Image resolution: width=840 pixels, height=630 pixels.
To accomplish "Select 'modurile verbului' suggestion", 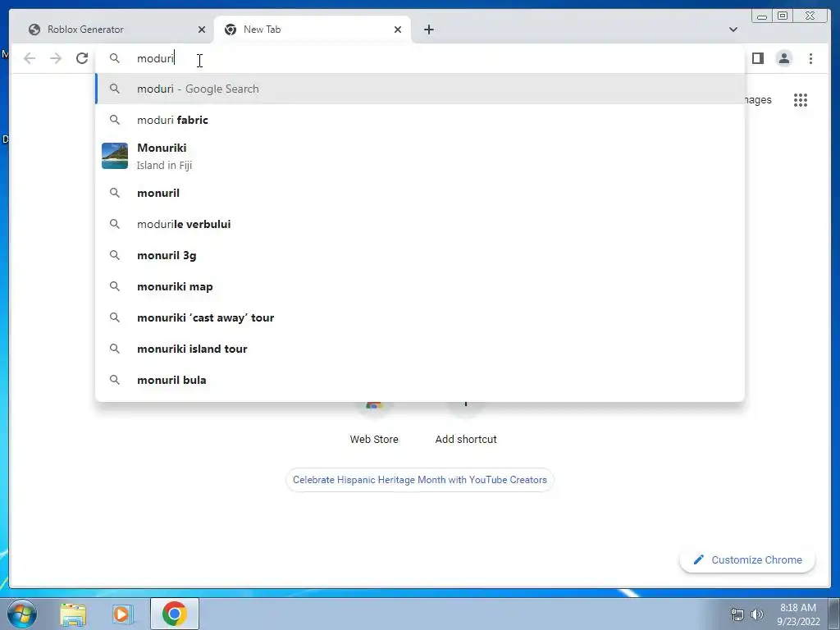I will tap(420, 224).
